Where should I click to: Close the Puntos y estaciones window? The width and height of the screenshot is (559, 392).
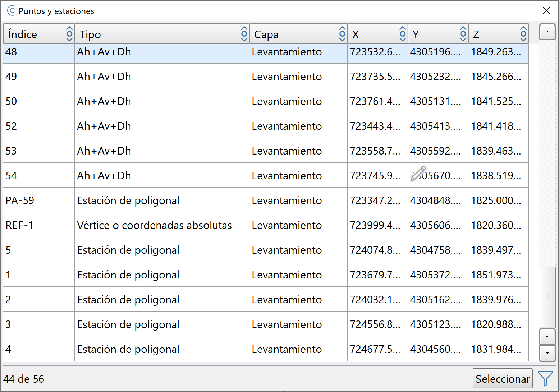coord(546,10)
